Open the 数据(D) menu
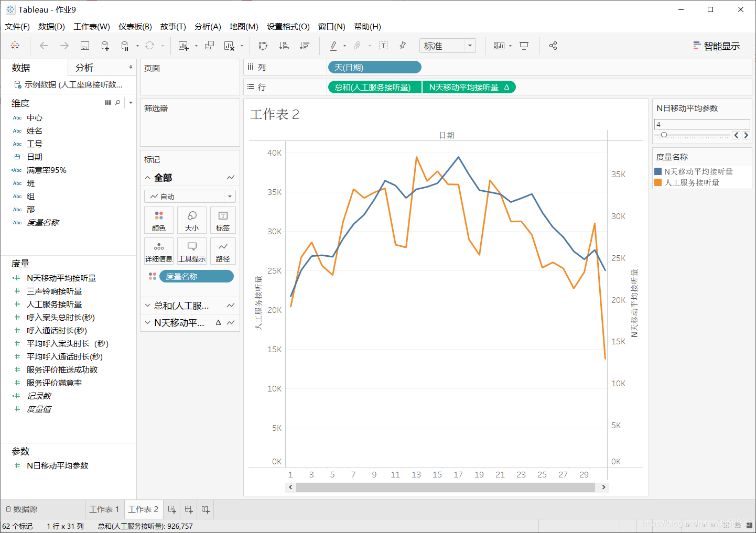Screen dimensions: 756x533 point(51,26)
